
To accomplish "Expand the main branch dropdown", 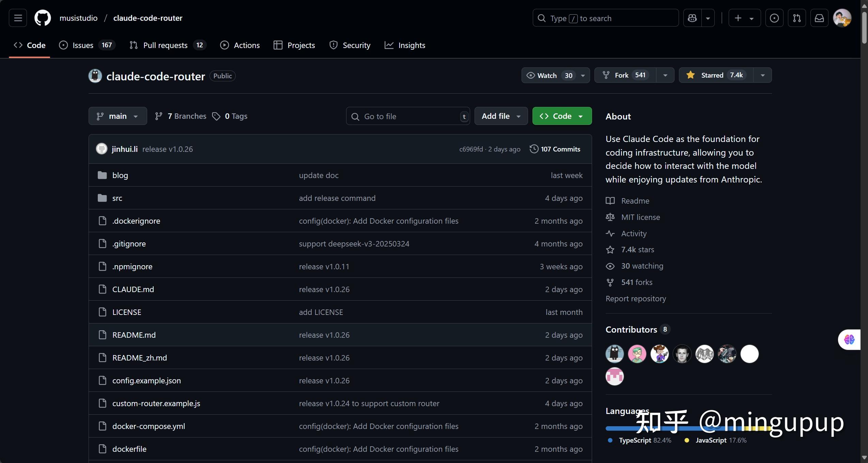I will coord(118,116).
